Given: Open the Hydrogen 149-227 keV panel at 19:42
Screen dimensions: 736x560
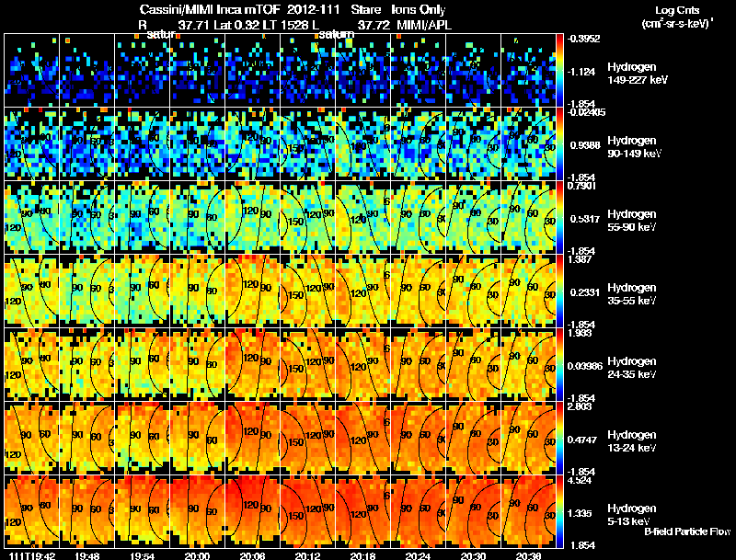Looking at the screenshot, I should pyautogui.click(x=31, y=70).
